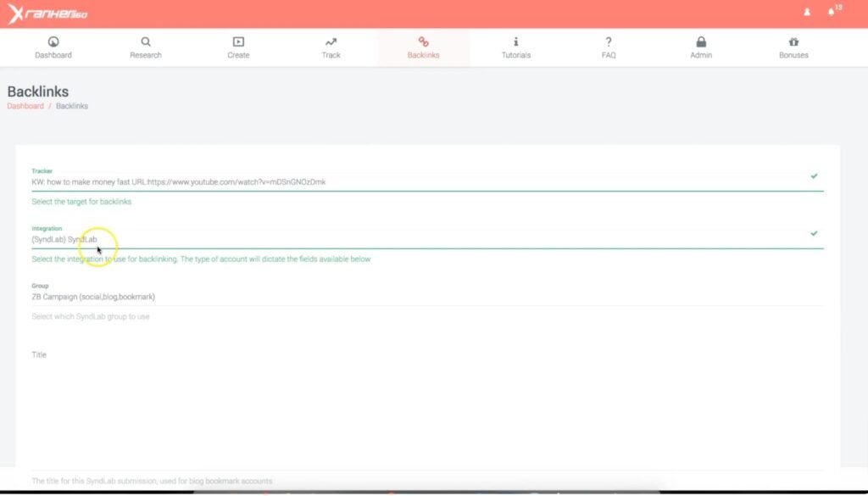Screen dimensions: 868x496
Task: Click the Bonuses gift icon
Action: (x=793, y=42)
